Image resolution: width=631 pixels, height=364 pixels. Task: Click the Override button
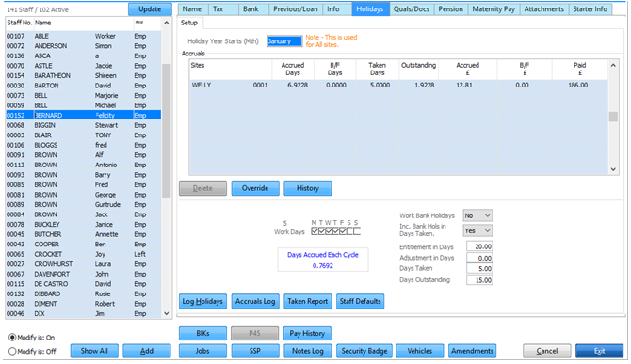255,188
